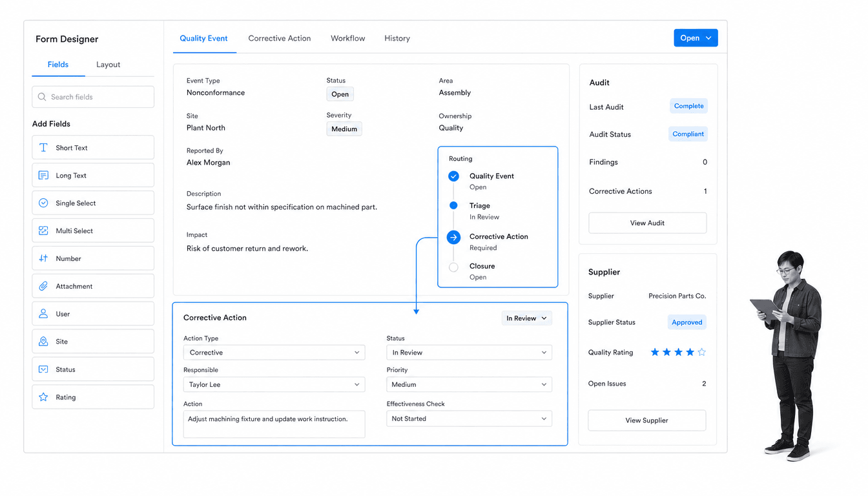868x496 pixels.
Task: Click the fifth empty star in Quality Rating
Action: (702, 352)
